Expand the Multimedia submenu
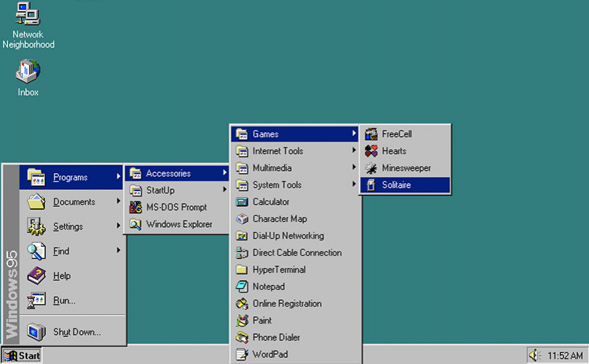Viewport: 589px width, 364px height. tap(272, 168)
